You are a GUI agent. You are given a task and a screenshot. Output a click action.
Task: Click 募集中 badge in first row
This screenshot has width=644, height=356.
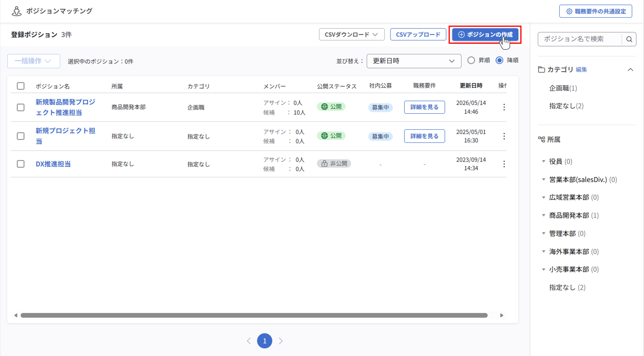coord(380,108)
